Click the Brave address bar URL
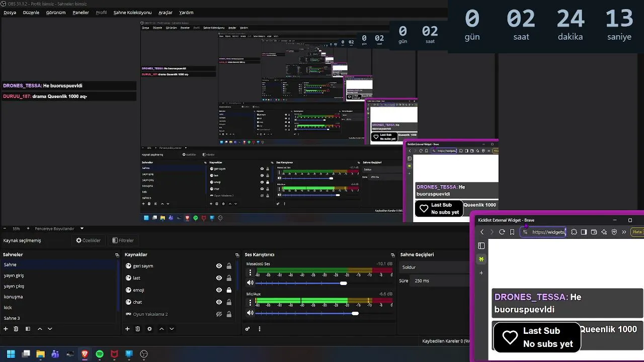 [543, 232]
